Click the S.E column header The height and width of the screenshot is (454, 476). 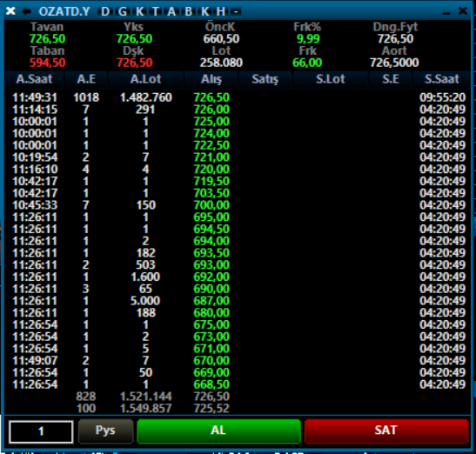(391, 79)
